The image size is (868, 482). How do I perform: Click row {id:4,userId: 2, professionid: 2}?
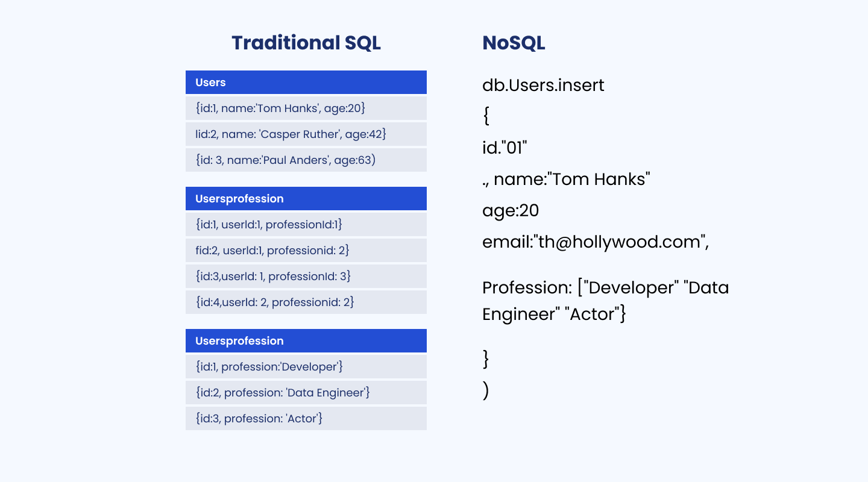306,302
